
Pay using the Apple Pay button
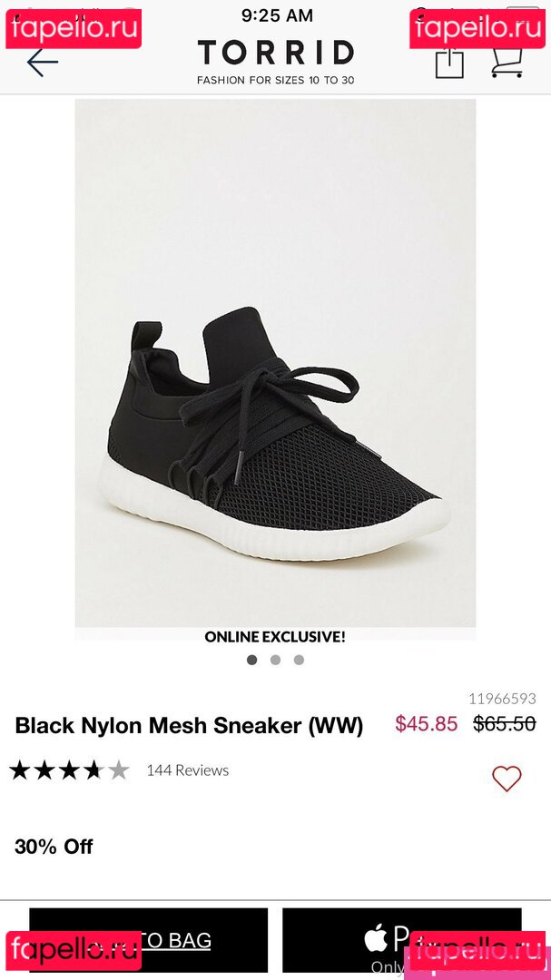401,941
